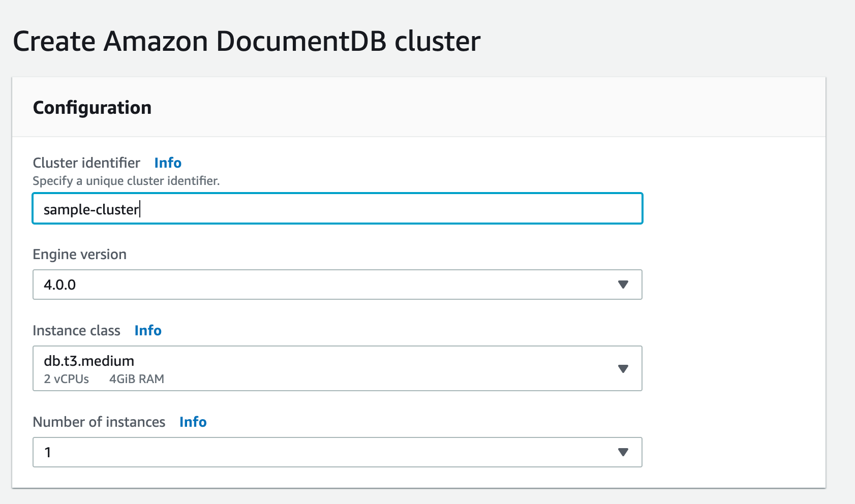Expand the Engine version 4.0.0 combo box

(338, 285)
